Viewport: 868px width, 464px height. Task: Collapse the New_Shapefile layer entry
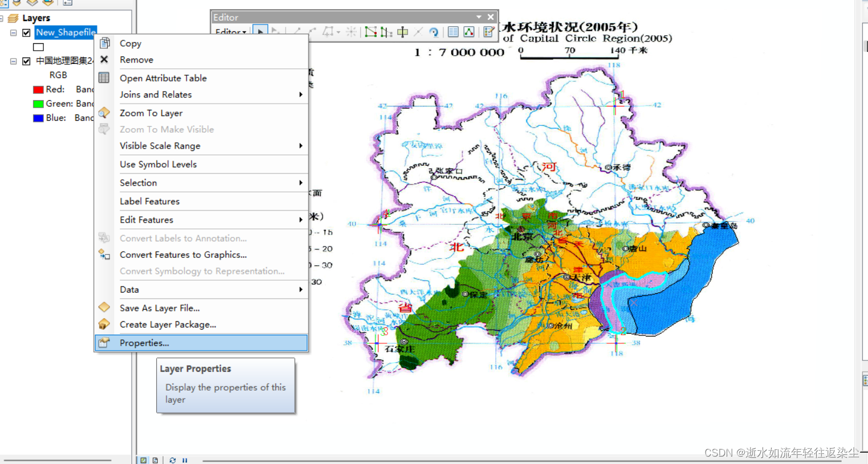pyautogui.click(x=13, y=32)
